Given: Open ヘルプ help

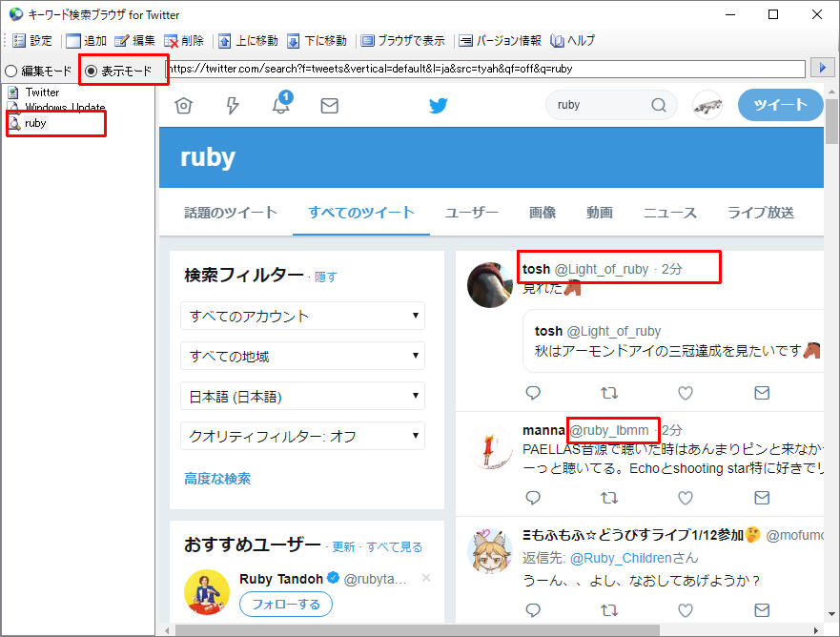Looking at the screenshot, I should click(x=573, y=41).
